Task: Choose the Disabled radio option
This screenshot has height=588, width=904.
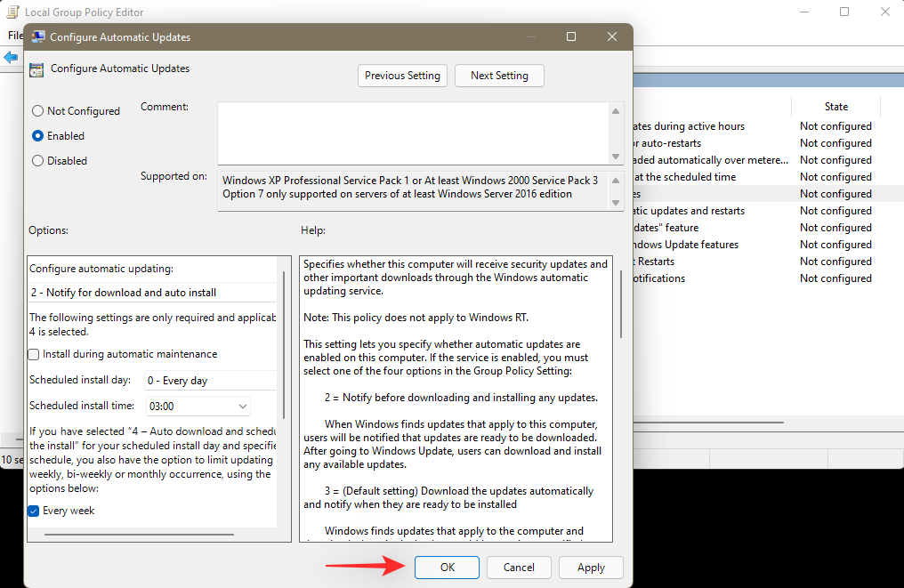Action: (x=37, y=161)
